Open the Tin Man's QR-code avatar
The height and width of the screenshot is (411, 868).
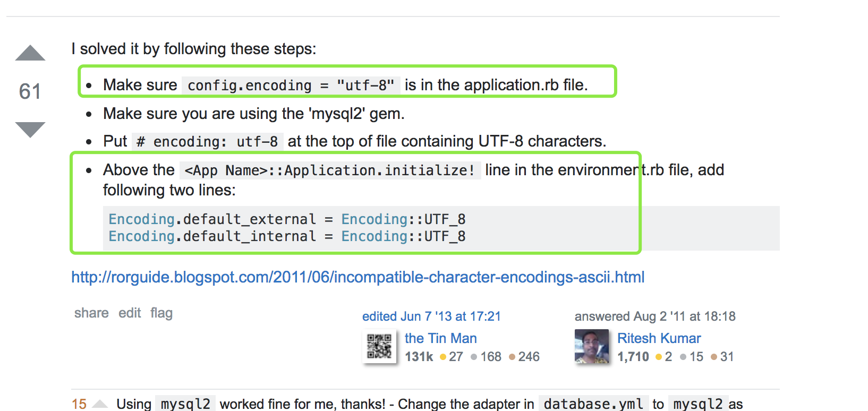tap(379, 347)
